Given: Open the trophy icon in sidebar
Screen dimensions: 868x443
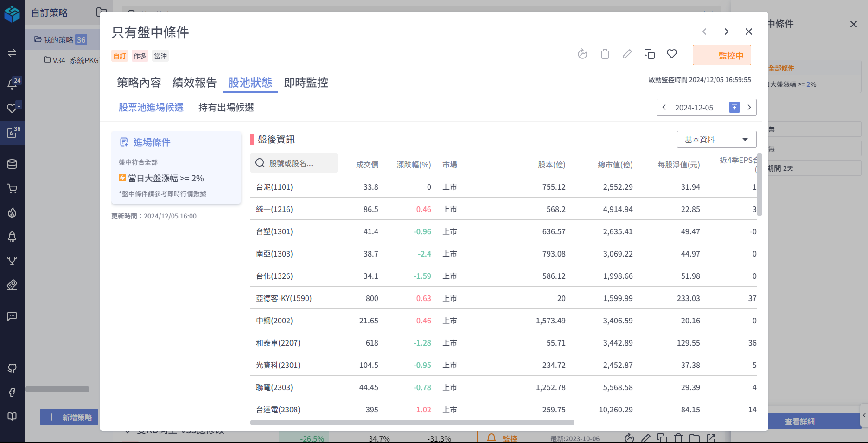Looking at the screenshot, I should click(x=12, y=261).
